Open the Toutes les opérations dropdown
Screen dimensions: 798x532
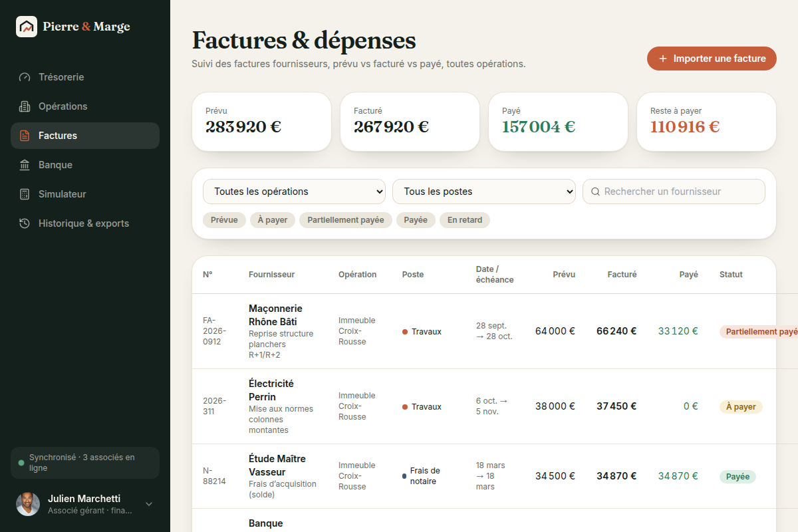pyautogui.click(x=294, y=192)
